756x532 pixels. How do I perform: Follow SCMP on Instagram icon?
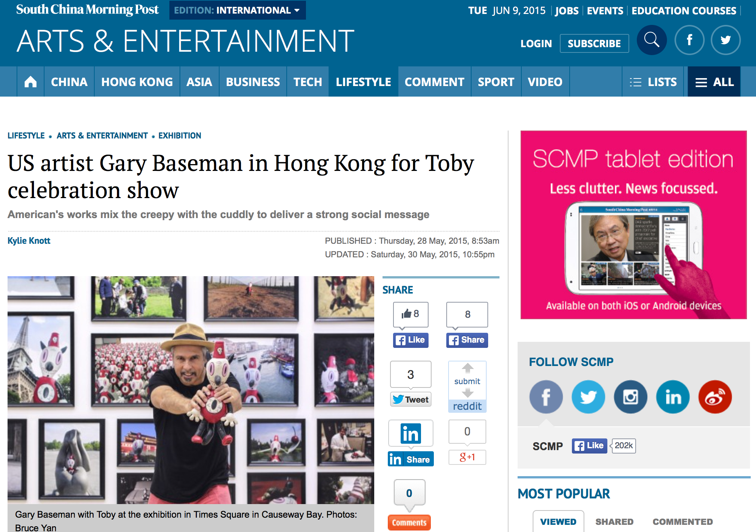tap(630, 397)
